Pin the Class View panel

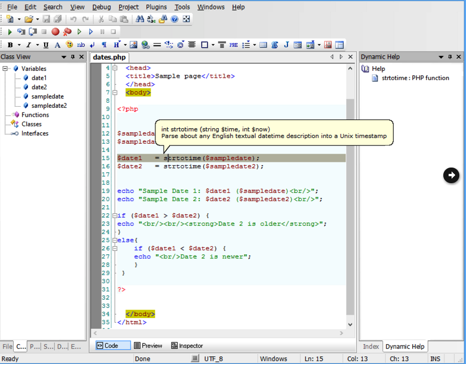pos(73,57)
